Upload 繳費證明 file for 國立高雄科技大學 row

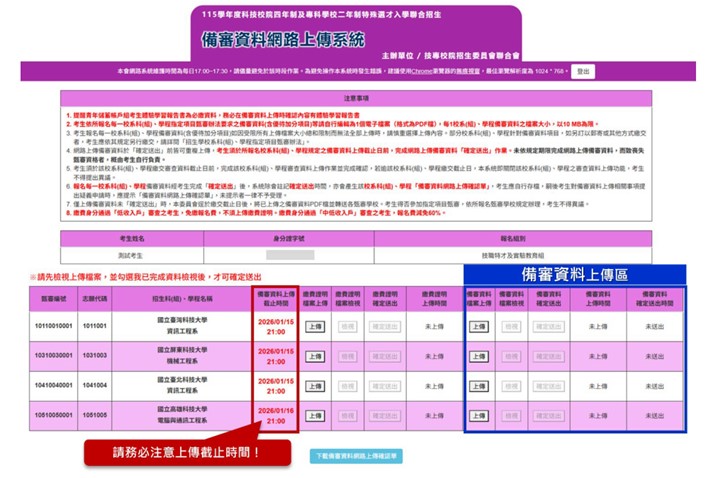pyautogui.click(x=314, y=416)
